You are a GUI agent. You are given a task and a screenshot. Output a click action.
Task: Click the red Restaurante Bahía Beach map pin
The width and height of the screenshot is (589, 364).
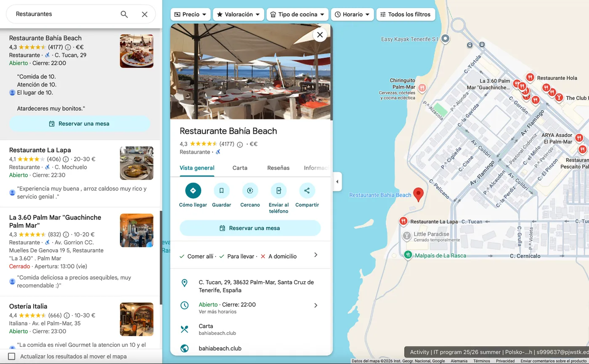pyautogui.click(x=418, y=194)
